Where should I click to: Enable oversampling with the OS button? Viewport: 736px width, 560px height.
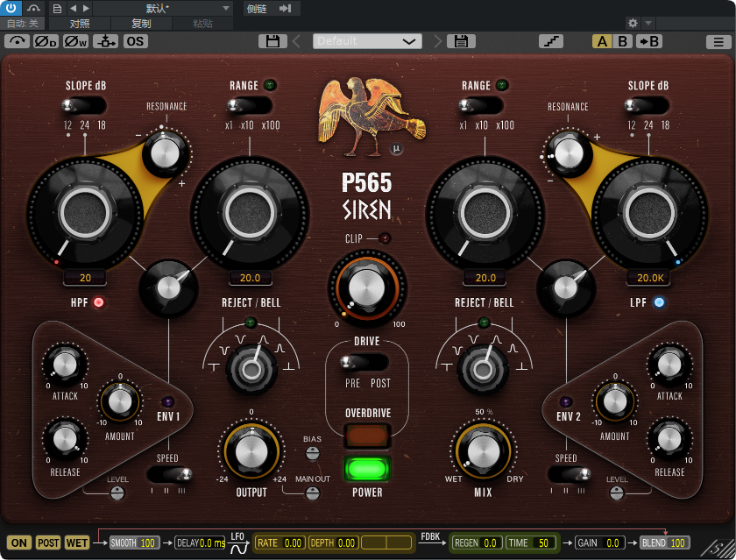[135, 41]
